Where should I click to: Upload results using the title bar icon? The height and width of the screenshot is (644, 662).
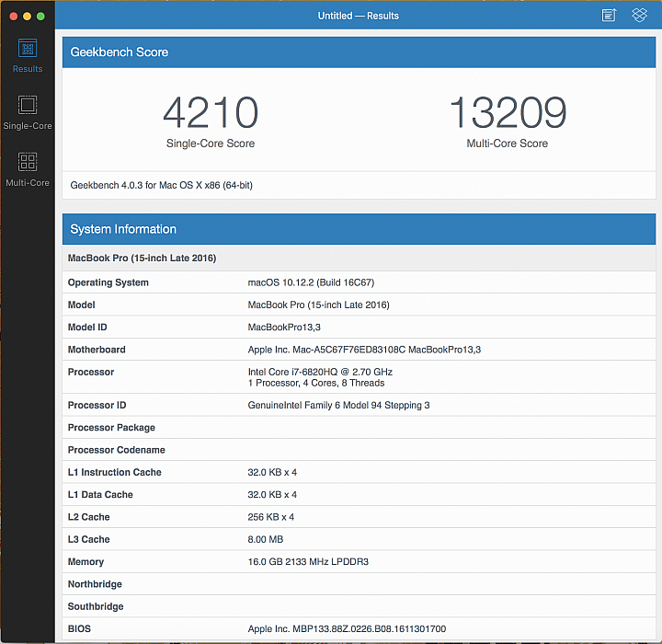click(609, 16)
